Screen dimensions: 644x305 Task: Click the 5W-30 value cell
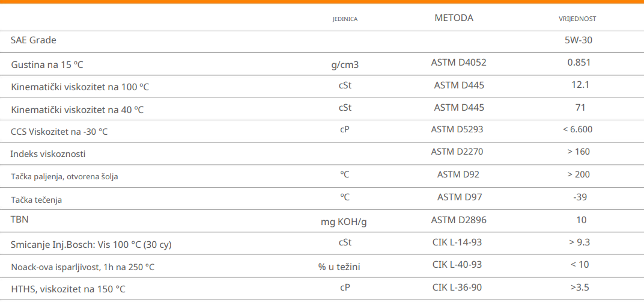[579, 40]
